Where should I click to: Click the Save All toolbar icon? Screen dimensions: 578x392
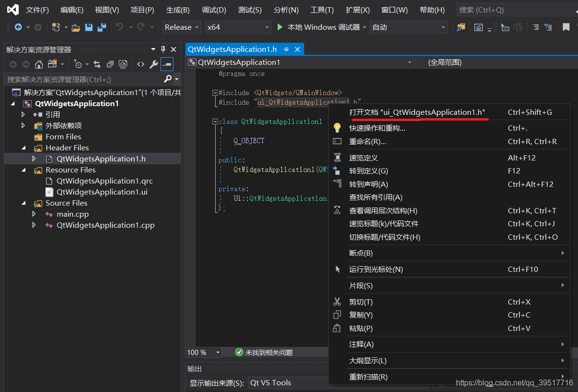pos(101,27)
